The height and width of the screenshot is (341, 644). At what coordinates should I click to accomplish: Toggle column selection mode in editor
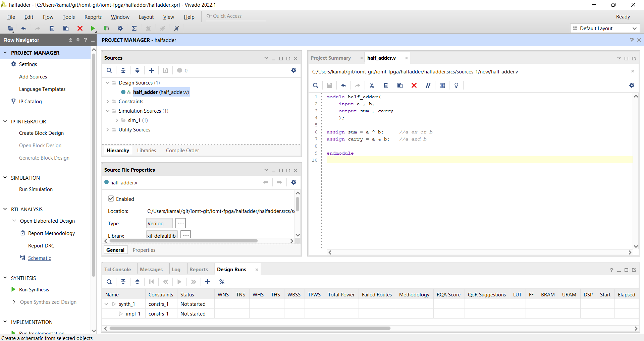[x=442, y=86]
